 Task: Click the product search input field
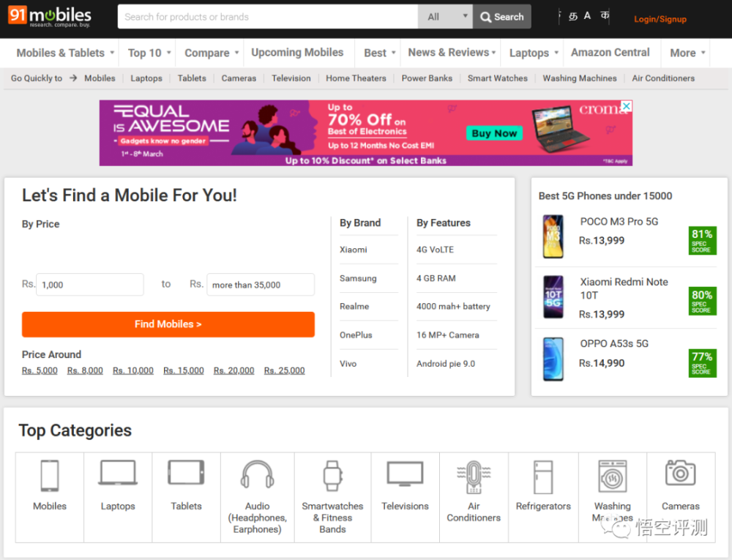268,17
